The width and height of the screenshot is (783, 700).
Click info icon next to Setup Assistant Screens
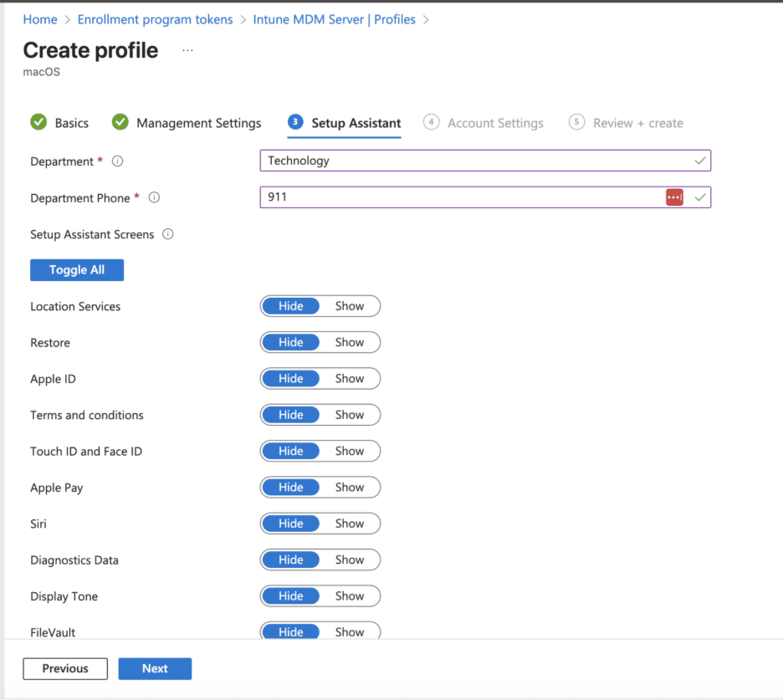(x=167, y=235)
